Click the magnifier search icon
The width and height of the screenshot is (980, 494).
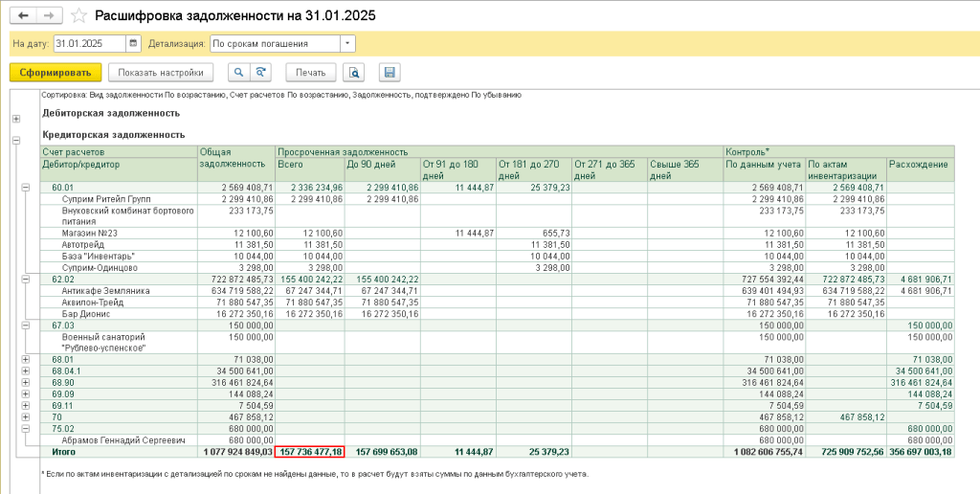(238, 72)
